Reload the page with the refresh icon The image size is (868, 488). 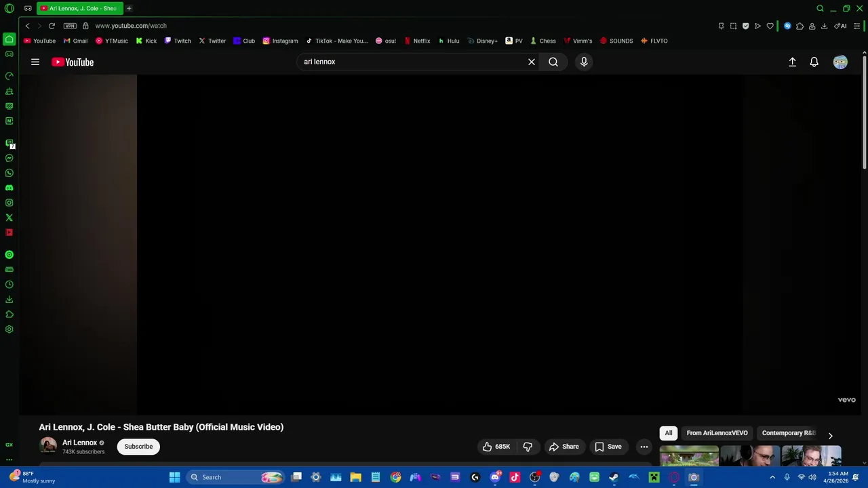click(x=52, y=26)
